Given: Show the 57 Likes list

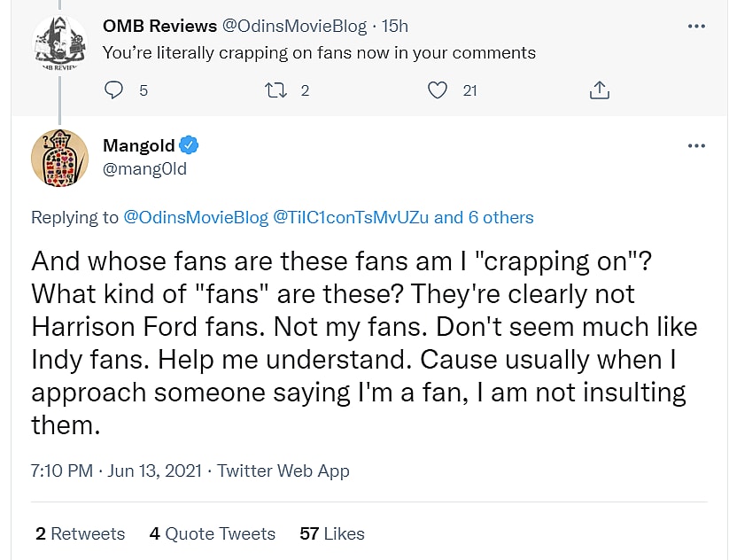Looking at the screenshot, I should pyautogui.click(x=332, y=533).
